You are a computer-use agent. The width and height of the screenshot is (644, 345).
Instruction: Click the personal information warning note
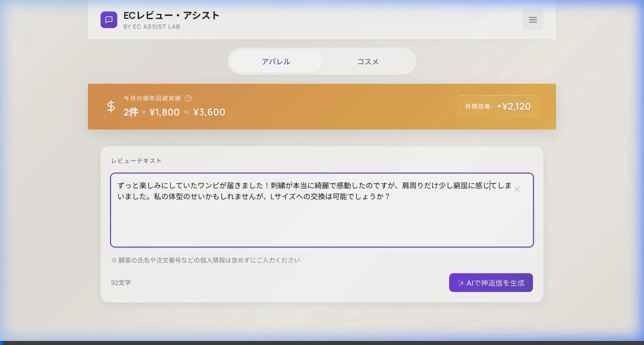point(206,260)
